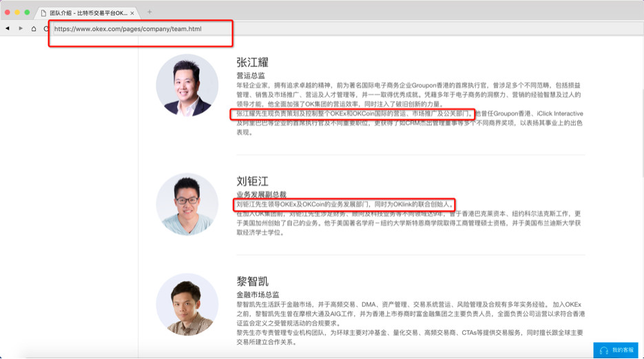Click sentence starting 刘钜江先生领导OKEx
Image resolution: width=644 pixels, height=359 pixels.
345,204
